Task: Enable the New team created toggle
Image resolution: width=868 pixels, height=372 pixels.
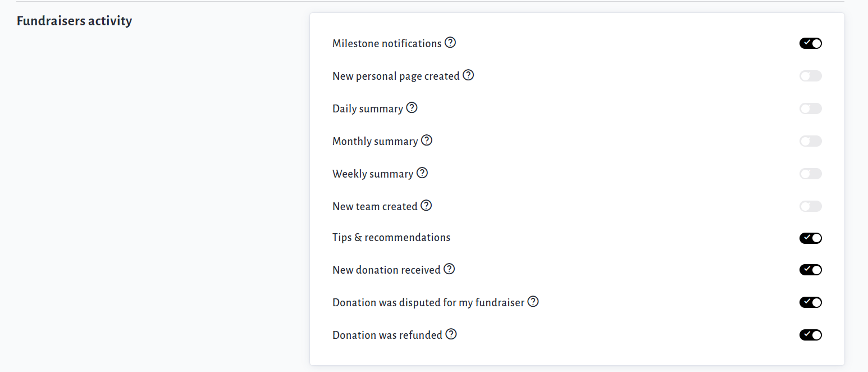Action: [x=810, y=206]
